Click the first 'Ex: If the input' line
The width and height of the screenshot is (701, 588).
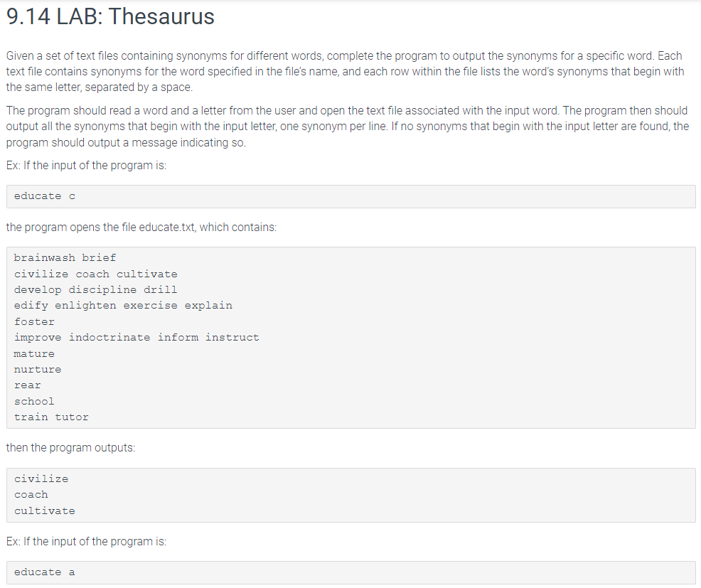(x=86, y=166)
